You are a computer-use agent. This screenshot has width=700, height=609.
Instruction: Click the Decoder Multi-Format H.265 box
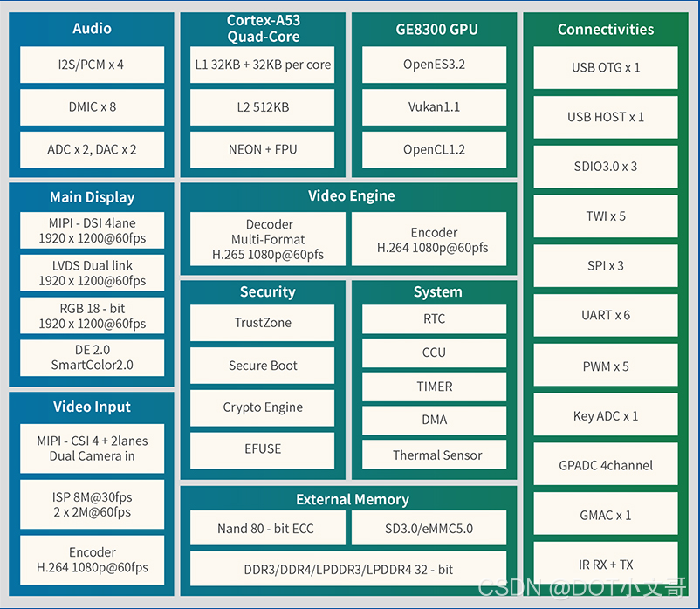click(x=268, y=239)
